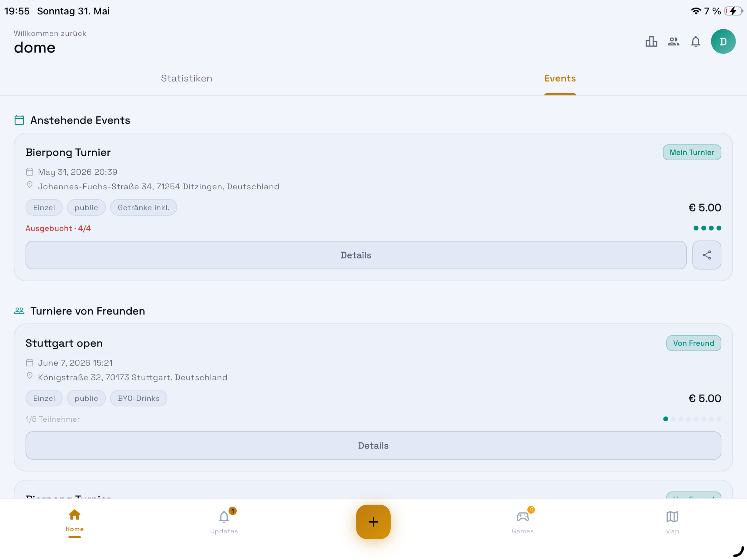Switch to the Statistiken tab
Screen dimensions: 747x560
click(x=186, y=78)
